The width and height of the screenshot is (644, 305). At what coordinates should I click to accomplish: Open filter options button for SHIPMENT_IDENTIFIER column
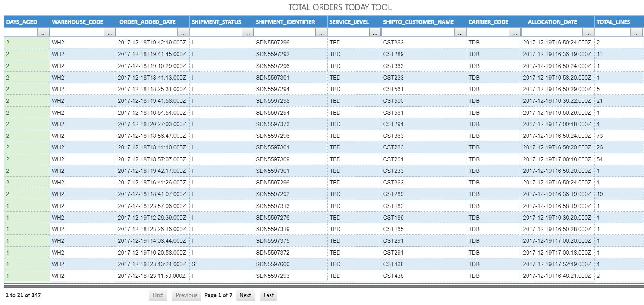pyautogui.click(x=321, y=33)
